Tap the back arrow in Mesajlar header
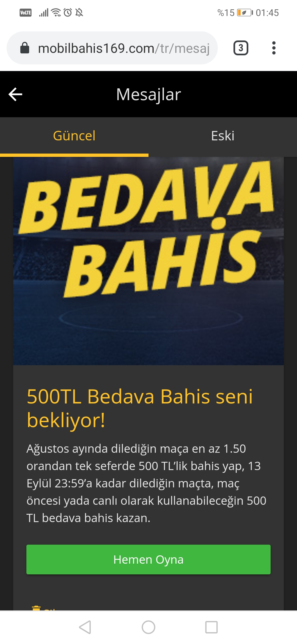Screen dimensions: 297x644 tap(15, 94)
